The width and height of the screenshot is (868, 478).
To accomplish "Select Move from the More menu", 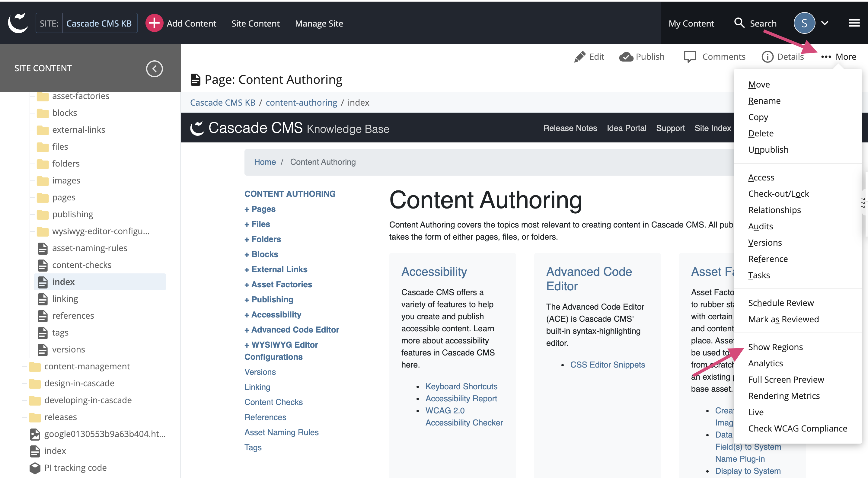I will point(759,84).
